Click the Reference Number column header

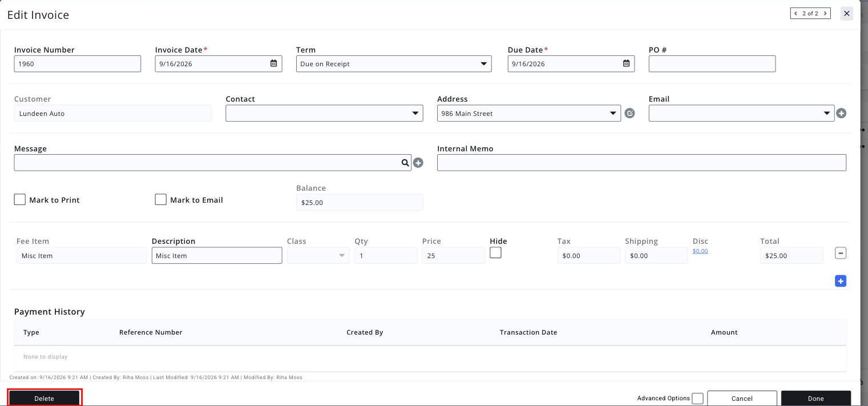pos(151,332)
